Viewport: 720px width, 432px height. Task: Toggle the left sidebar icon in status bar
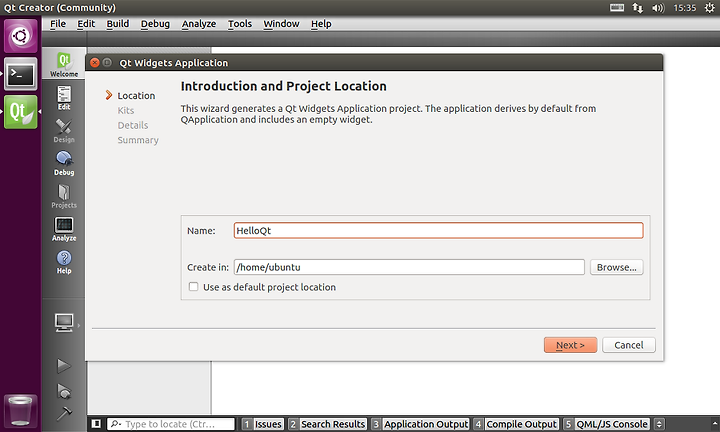pos(96,424)
